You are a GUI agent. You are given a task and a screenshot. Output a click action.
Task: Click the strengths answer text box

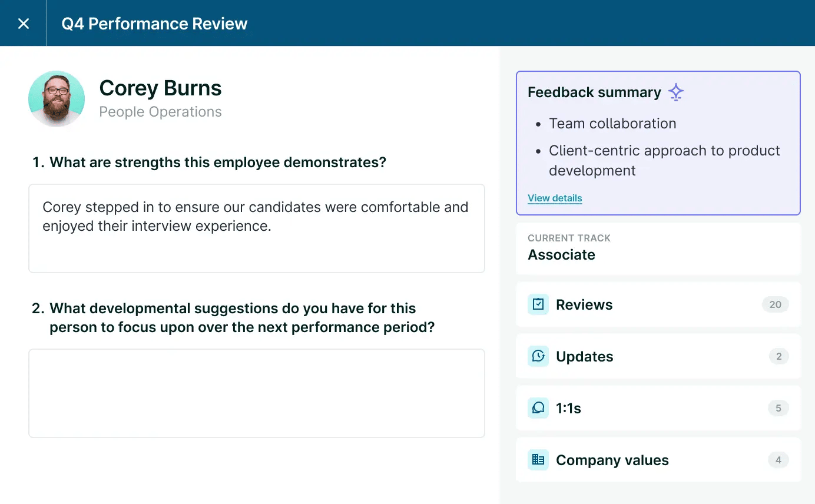(x=257, y=228)
